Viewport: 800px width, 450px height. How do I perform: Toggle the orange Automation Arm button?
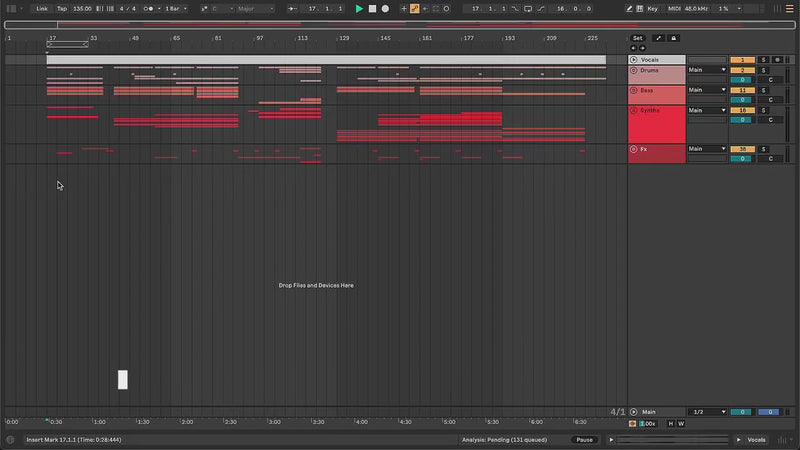[415, 8]
